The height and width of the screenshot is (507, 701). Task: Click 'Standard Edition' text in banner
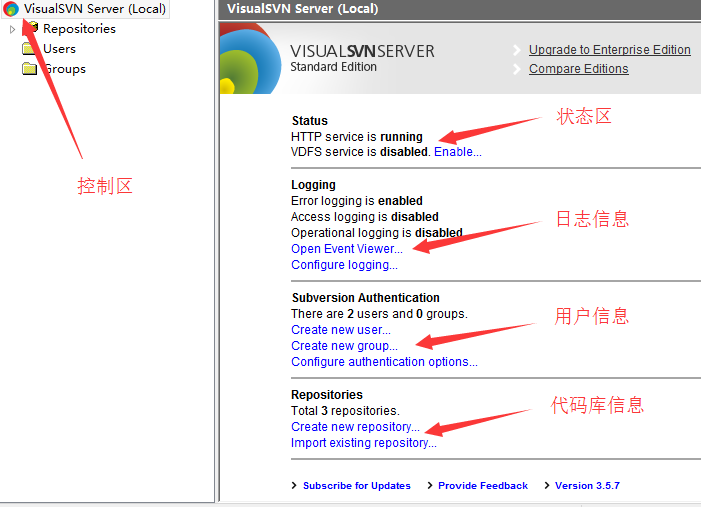pos(334,67)
